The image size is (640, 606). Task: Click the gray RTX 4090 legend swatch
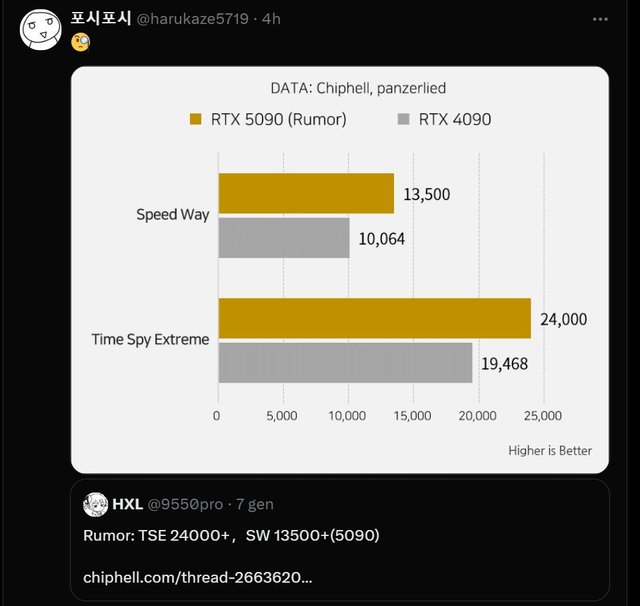click(404, 120)
